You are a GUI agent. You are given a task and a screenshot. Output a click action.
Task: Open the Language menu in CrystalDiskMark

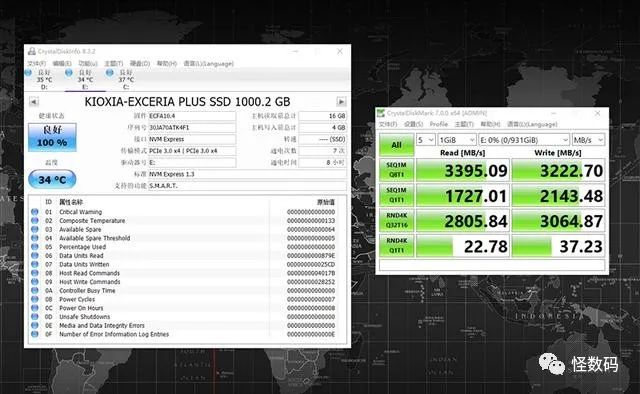click(532, 124)
